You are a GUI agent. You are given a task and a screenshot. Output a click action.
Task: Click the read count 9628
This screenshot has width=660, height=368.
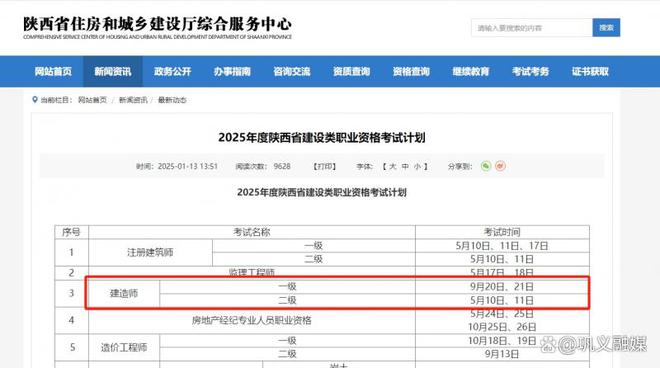(282, 166)
